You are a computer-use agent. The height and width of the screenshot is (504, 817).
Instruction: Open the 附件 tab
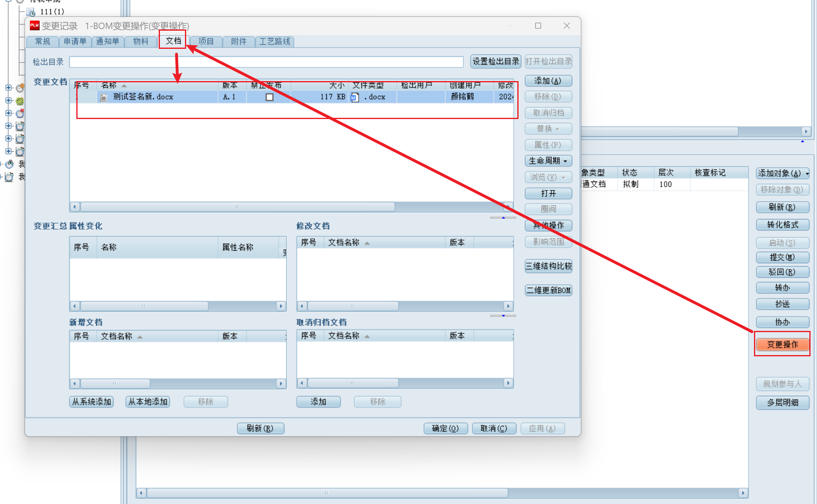point(239,42)
